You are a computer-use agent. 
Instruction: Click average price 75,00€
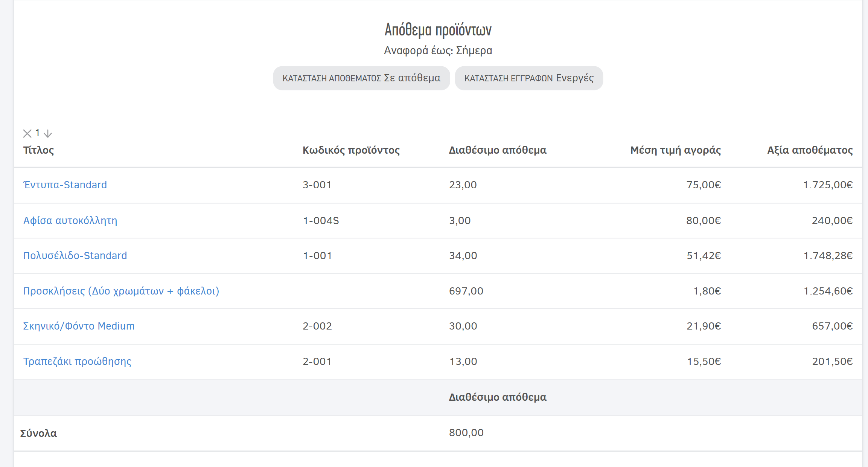point(704,185)
